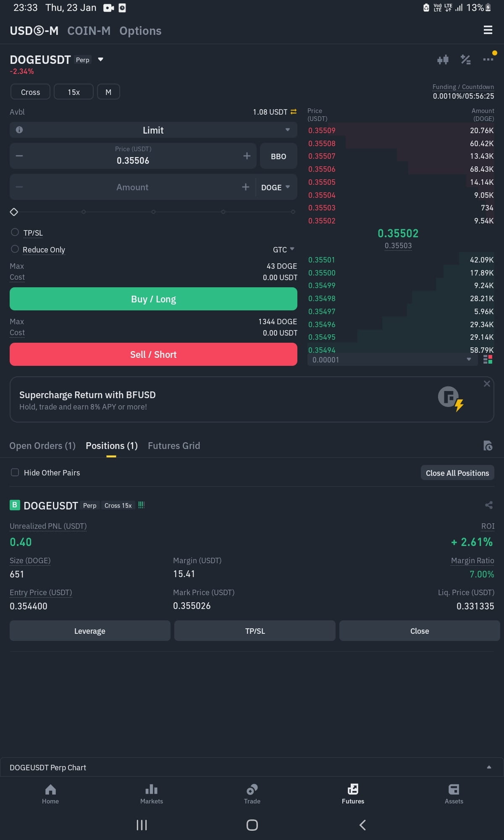Go to Futures tab

[x=353, y=794]
